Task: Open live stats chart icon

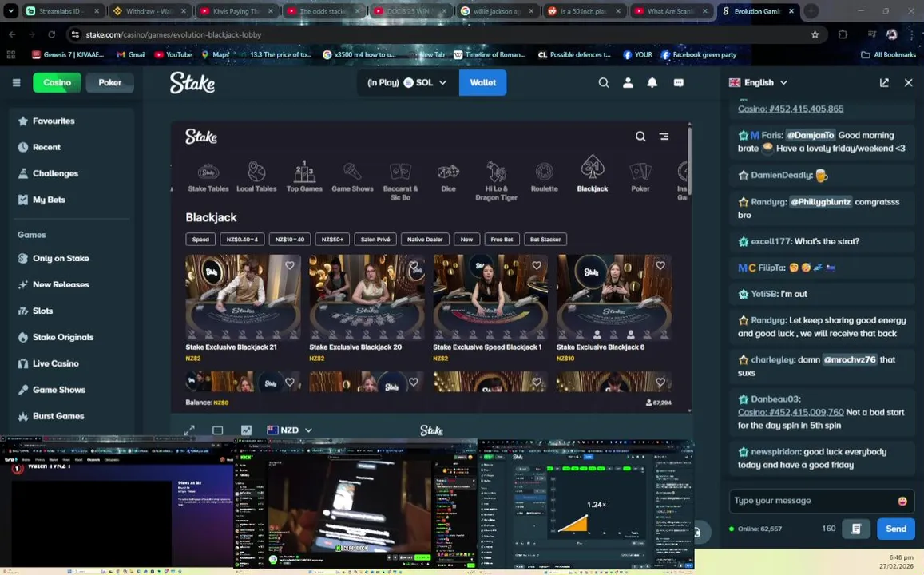Action: coord(246,430)
